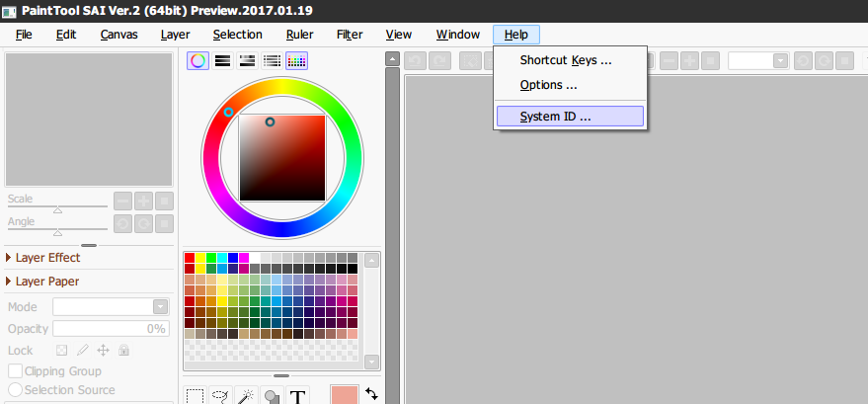
Task: Expand the Layer Paper section
Action: pyautogui.click(x=10, y=282)
